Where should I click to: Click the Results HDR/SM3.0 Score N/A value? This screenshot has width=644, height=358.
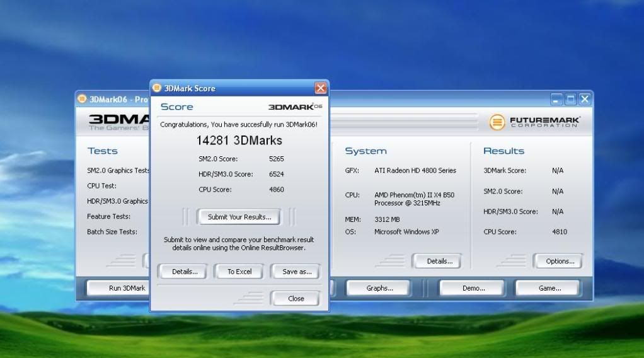pyautogui.click(x=557, y=212)
